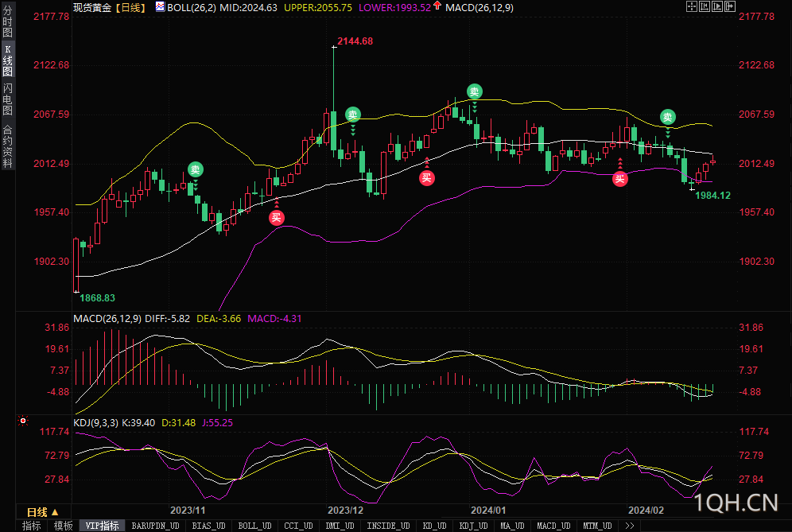Expand more indicator tabs with >> arrow

[630, 526]
